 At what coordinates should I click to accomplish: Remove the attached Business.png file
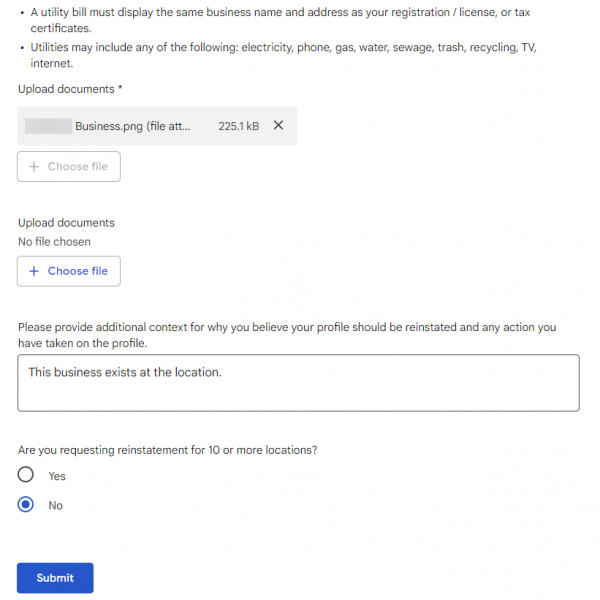click(278, 126)
